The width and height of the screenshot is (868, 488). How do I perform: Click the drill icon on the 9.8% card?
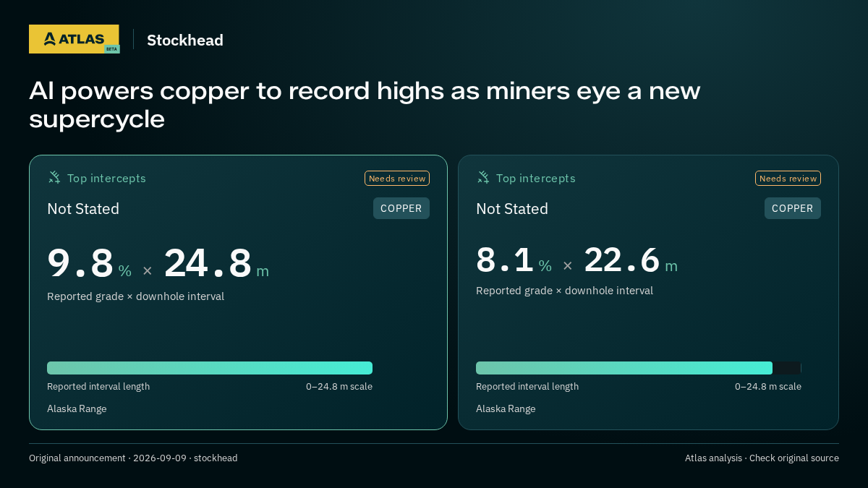click(54, 177)
